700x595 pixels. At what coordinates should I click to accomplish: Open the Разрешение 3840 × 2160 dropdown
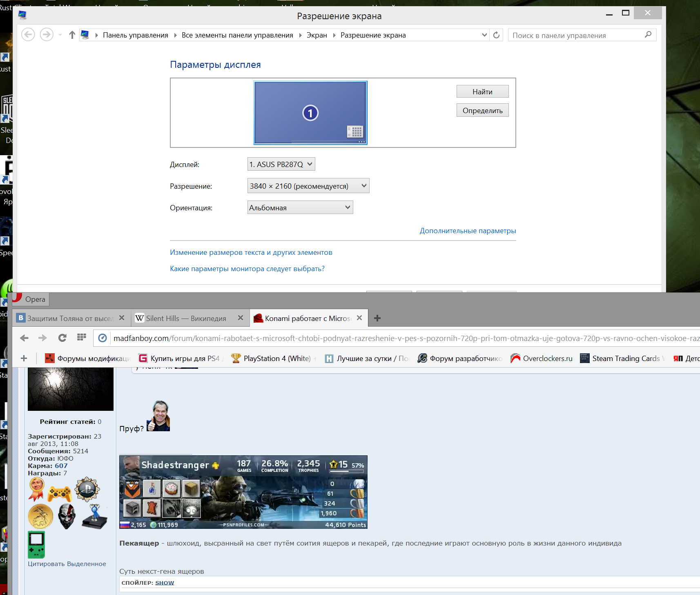pyautogui.click(x=308, y=186)
